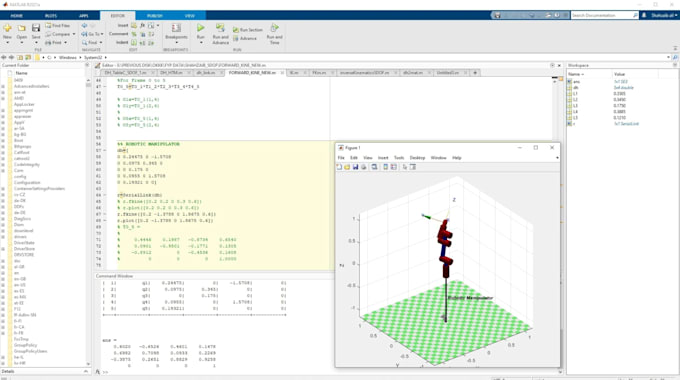The image size is (680, 380).
Task: Open Figure 1 File menu
Action: tap(341, 158)
